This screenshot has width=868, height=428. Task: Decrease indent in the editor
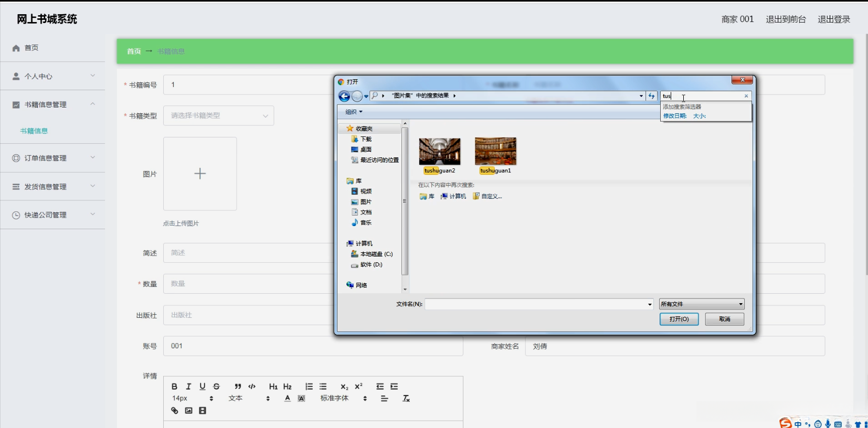[x=380, y=387]
